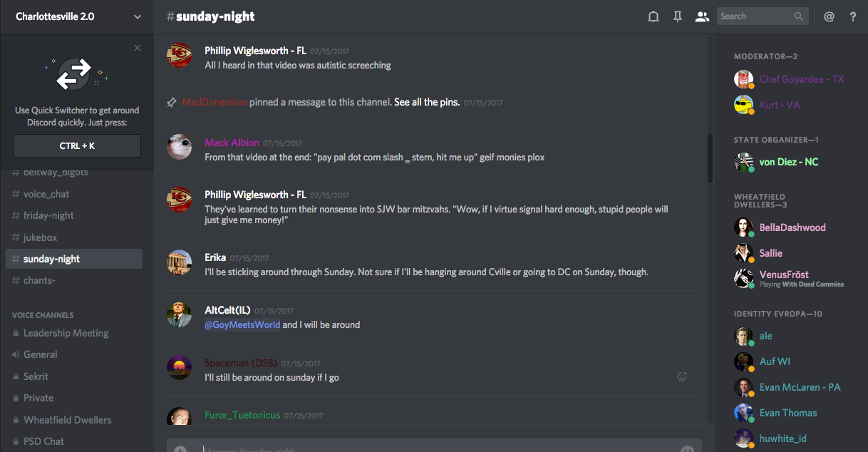Focus the Search input field
The width and height of the screenshot is (868, 452).
coord(754,16)
